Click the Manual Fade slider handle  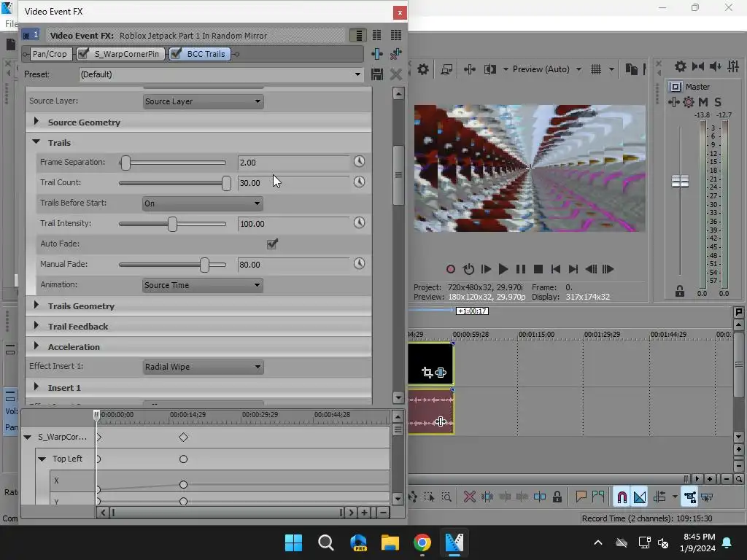click(x=204, y=265)
